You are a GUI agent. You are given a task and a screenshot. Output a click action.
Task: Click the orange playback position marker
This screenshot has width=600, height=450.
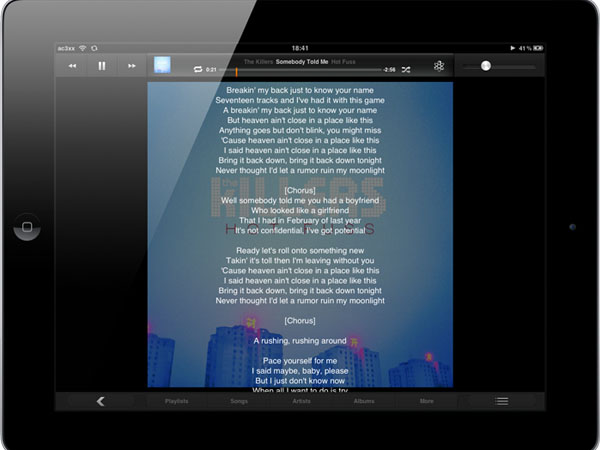236,71
